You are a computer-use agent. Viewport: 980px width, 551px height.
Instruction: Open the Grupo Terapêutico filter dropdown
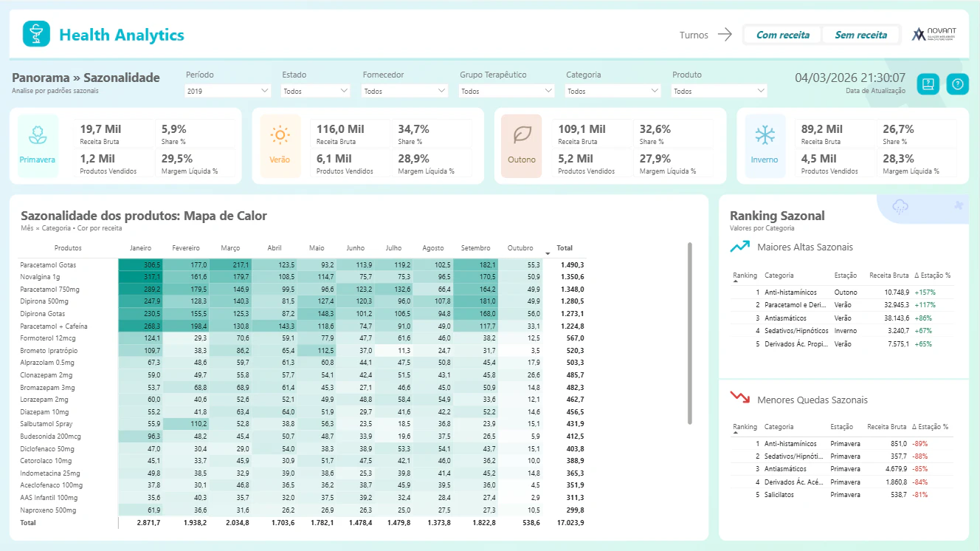click(x=507, y=91)
